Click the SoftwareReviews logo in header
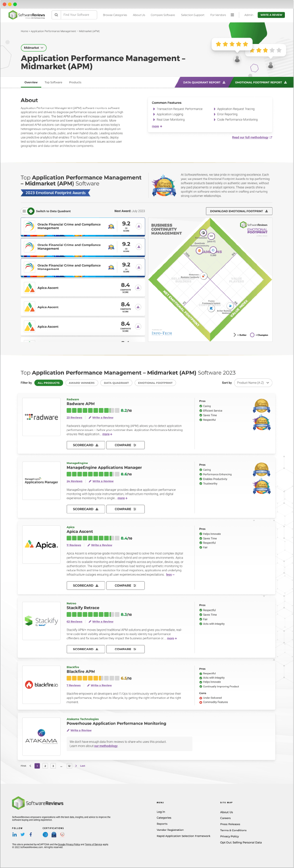Screen dimensions: 294x868 pyautogui.click(x=27, y=15)
